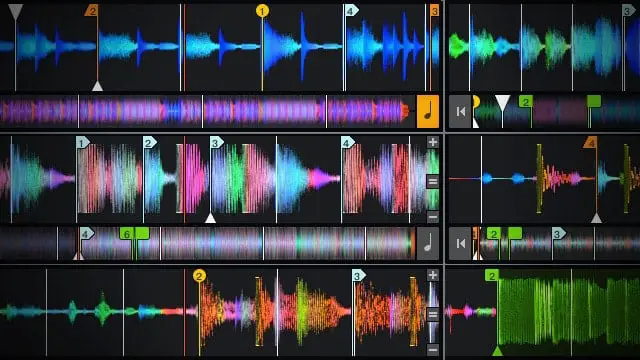The width and height of the screenshot is (640, 360).
Task: Toggle the orange note button on top-left deck
Action: [x=427, y=112]
